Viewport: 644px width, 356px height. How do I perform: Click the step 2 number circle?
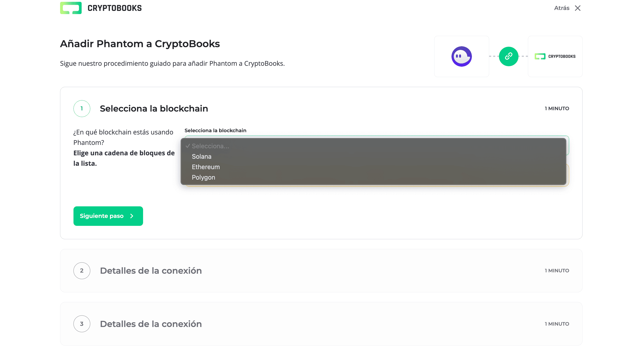82,271
